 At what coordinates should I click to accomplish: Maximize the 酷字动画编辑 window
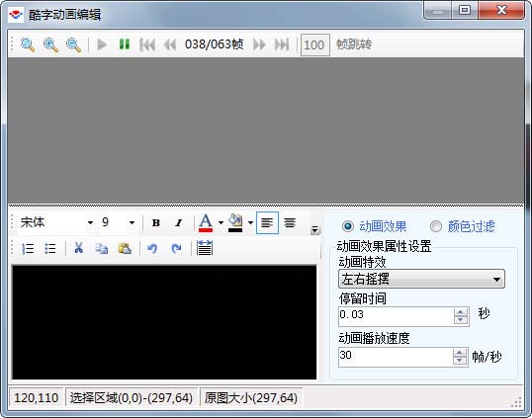click(465, 11)
